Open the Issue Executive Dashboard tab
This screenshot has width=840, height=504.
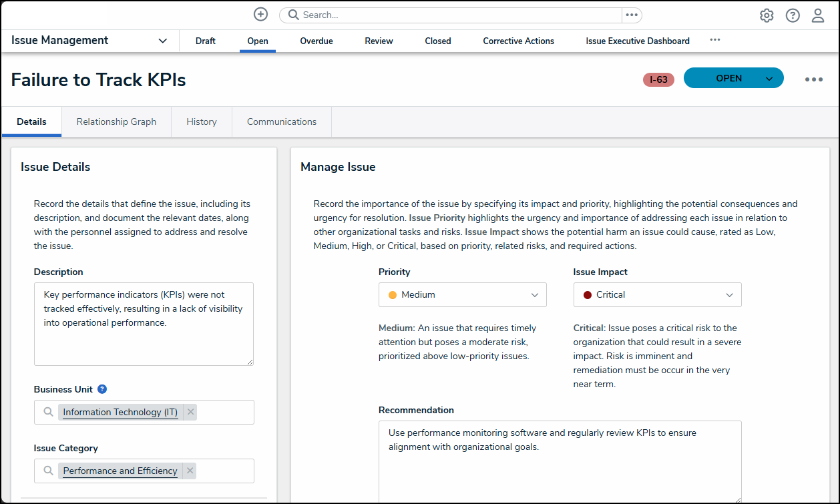click(638, 41)
